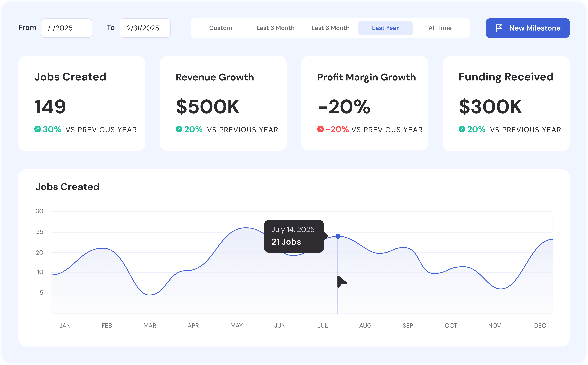Select the Custom date range tab
This screenshot has height=365, width=588.
(220, 28)
